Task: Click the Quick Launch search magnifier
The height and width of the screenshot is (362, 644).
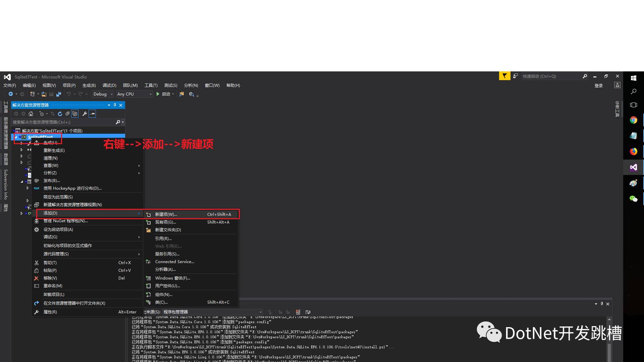Action: (585, 76)
